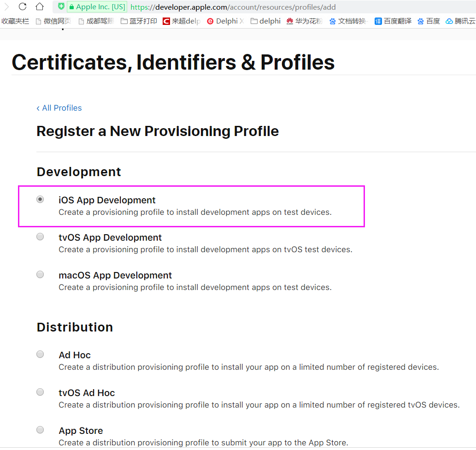Click the browser reload icon
This screenshot has height=450, width=476.
23,6
